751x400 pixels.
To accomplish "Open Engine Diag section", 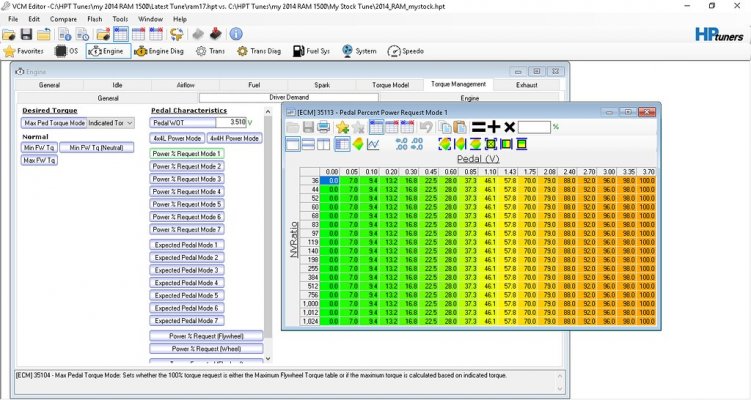I will click(x=159, y=51).
